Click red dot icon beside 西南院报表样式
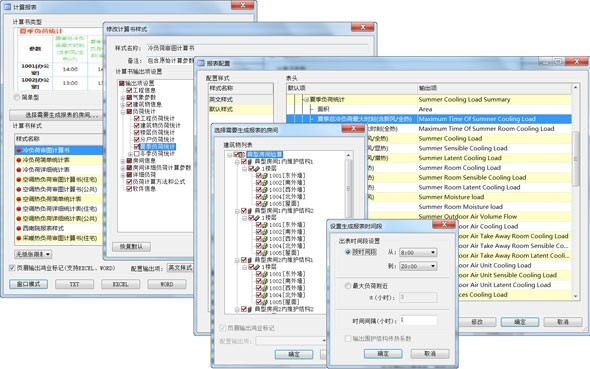Viewport: 590px width, 369px height. pos(18,228)
